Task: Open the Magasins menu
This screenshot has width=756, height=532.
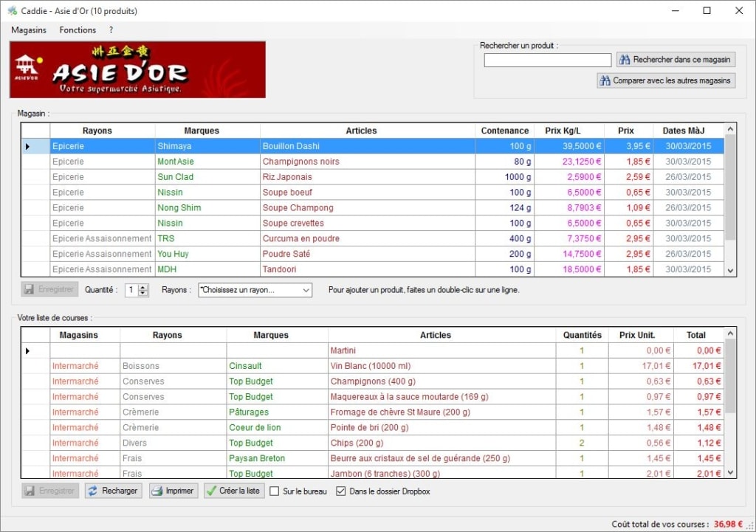Action: pyautogui.click(x=28, y=30)
